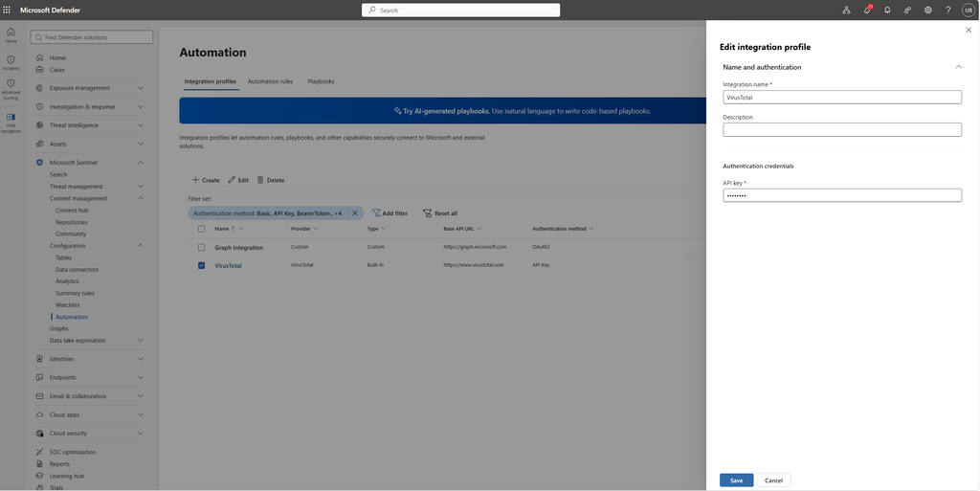Expand the Assets section
The height and width of the screenshot is (491, 980).
[140, 144]
